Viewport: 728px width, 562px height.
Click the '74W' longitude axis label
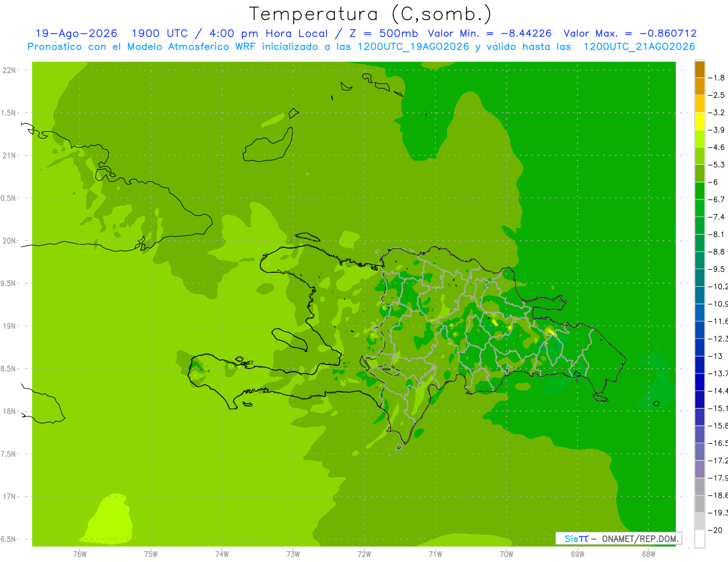221,554
